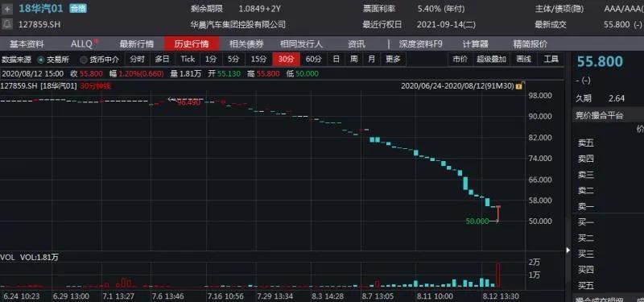Choose the 分时 chart period

click(137, 59)
